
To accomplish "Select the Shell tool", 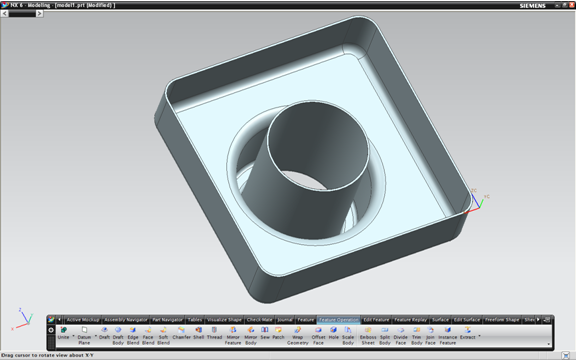I will point(198,333).
